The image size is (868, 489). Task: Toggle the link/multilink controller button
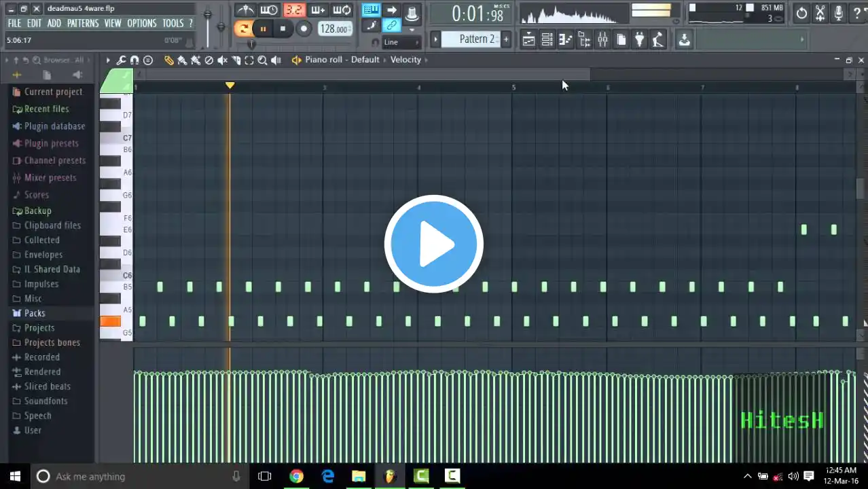click(x=392, y=26)
